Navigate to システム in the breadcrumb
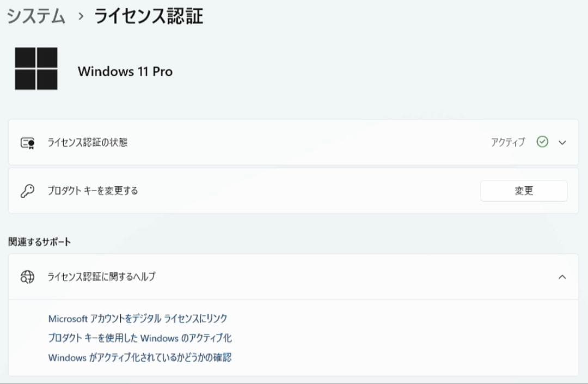The width and height of the screenshot is (588, 384). 35,16
